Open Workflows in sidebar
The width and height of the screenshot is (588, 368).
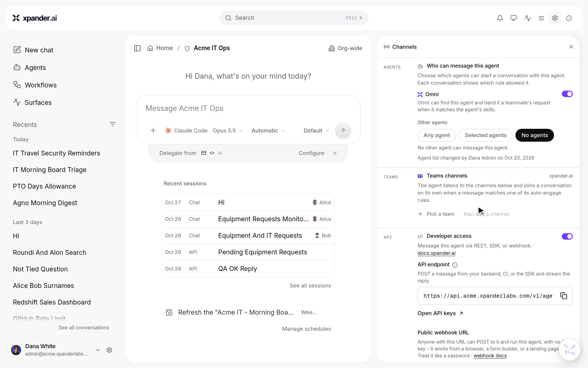coord(35,85)
